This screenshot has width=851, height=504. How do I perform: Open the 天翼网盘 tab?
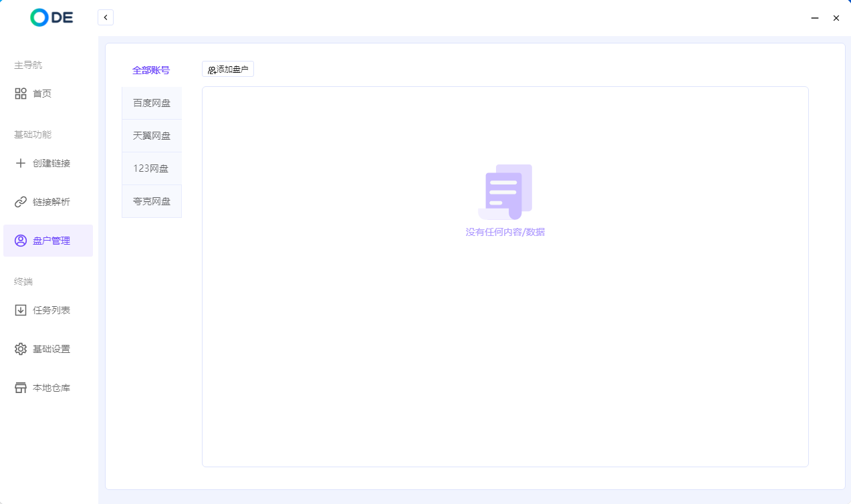pos(152,136)
